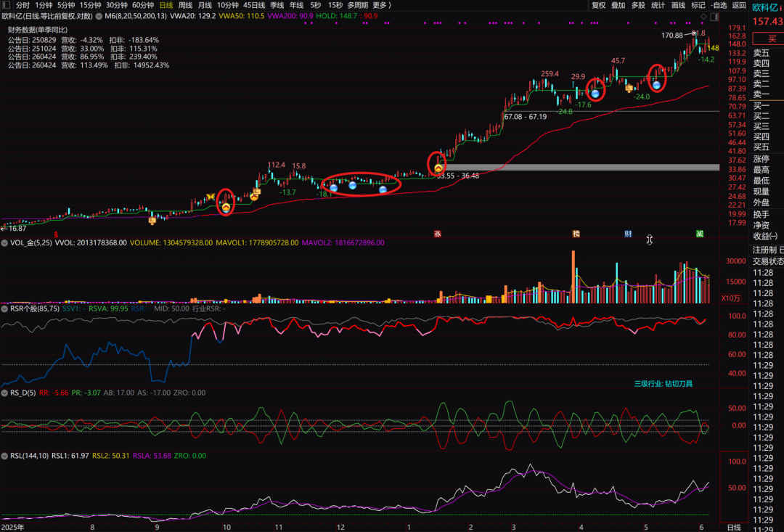Toggle the right info panel layout icon
The image size is (784, 532).
click(714, 17)
